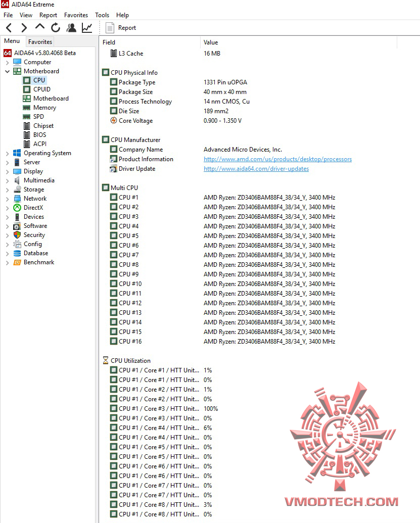
Task: Click the up-level arrow toolbar icon
Action: (x=40, y=27)
